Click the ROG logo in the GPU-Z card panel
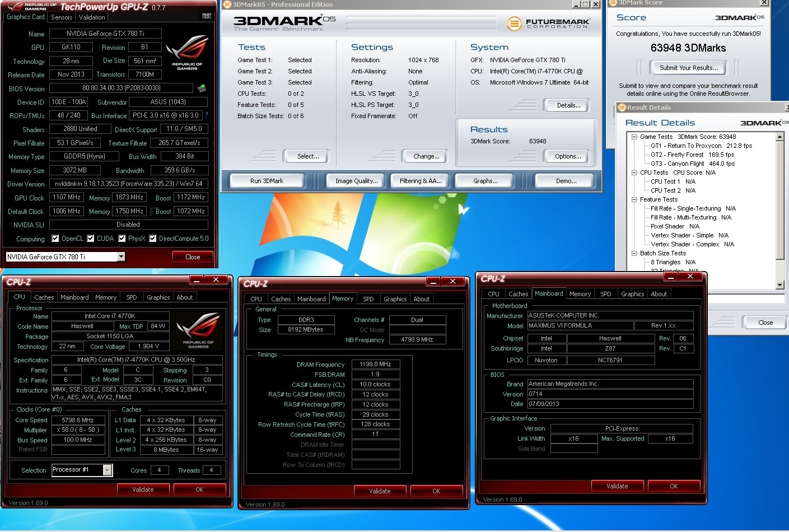 click(188, 53)
